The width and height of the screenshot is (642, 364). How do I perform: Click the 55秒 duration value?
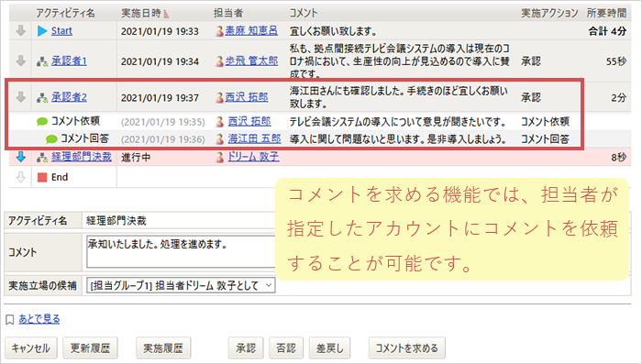click(x=616, y=61)
